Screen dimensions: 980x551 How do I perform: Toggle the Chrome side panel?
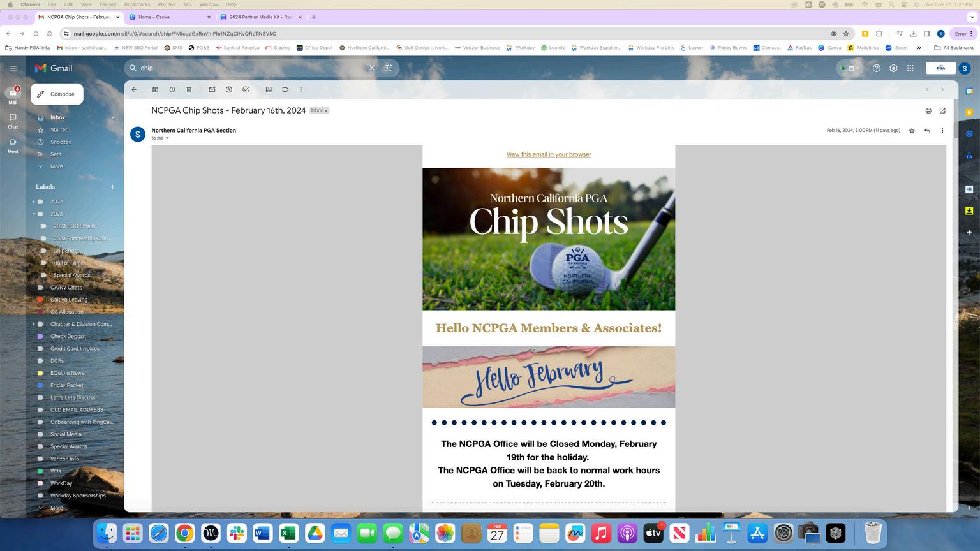click(926, 34)
